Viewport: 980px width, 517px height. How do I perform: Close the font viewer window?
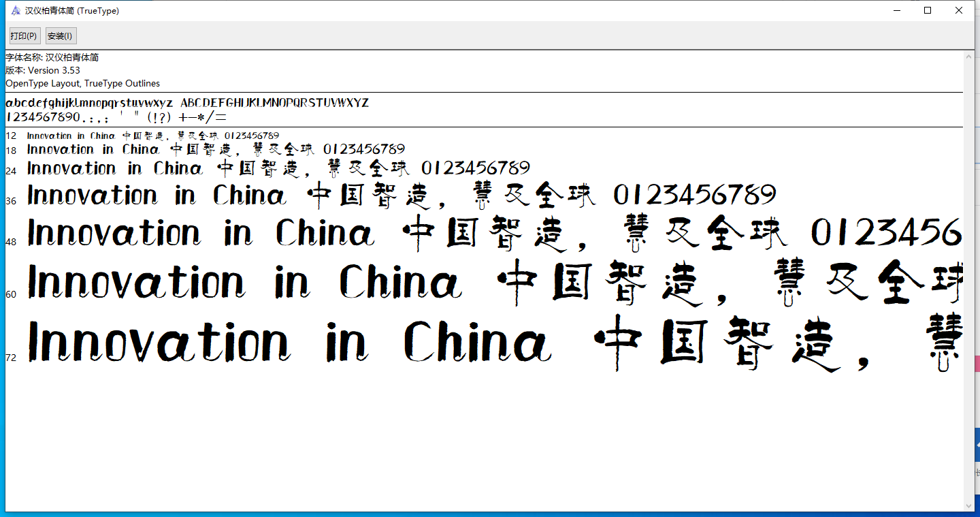click(959, 10)
